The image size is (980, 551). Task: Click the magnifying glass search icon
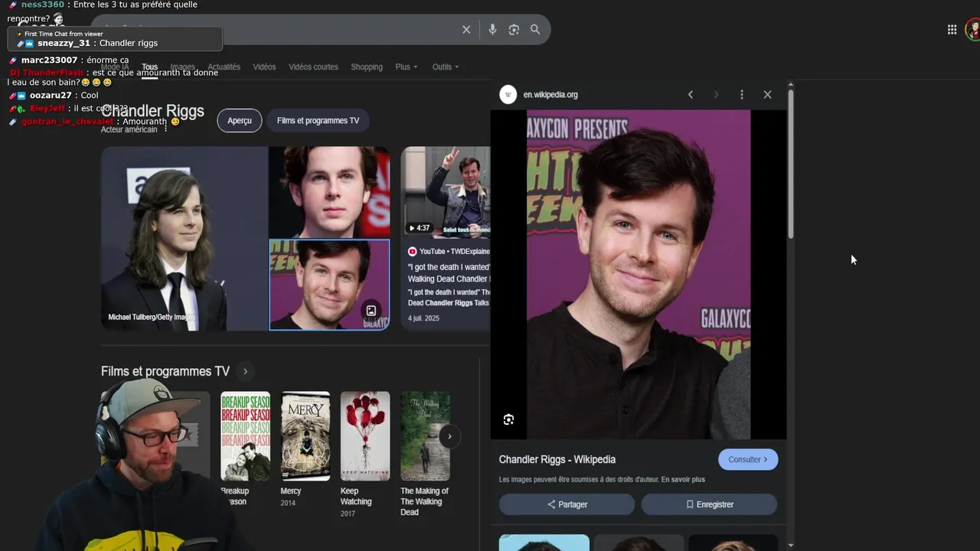click(x=535, y=30)
